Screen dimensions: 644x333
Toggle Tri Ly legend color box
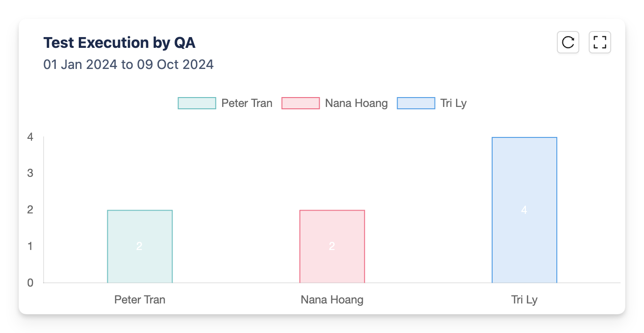pos(416,103)
